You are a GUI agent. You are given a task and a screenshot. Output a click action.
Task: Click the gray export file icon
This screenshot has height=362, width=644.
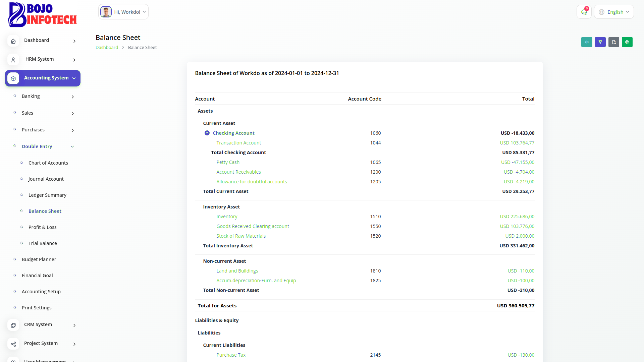[x=613, y=42]
